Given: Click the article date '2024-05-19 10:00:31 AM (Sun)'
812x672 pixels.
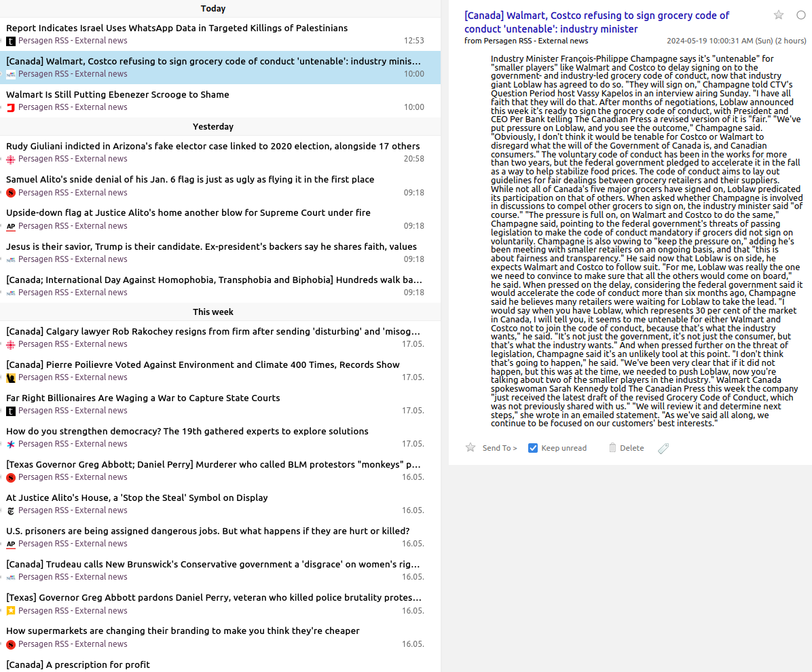Looking at the screenshot, I should (x=719, y=41).
